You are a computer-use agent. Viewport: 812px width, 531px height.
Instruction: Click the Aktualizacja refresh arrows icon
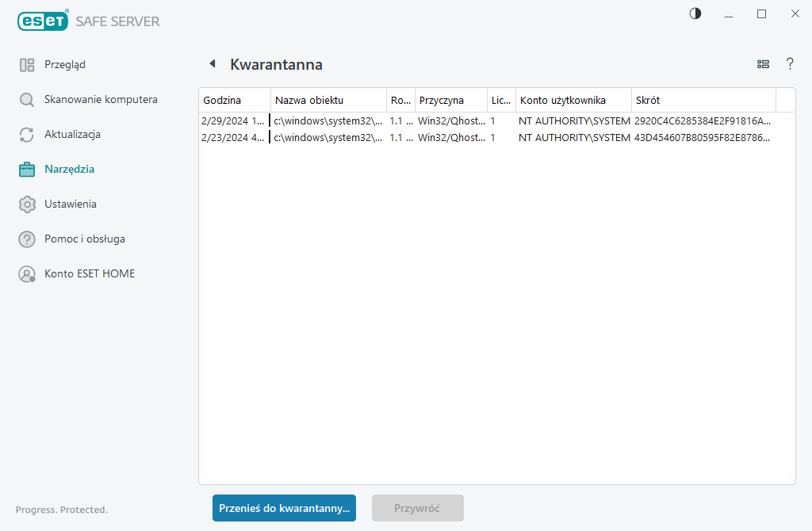point(27,135)
